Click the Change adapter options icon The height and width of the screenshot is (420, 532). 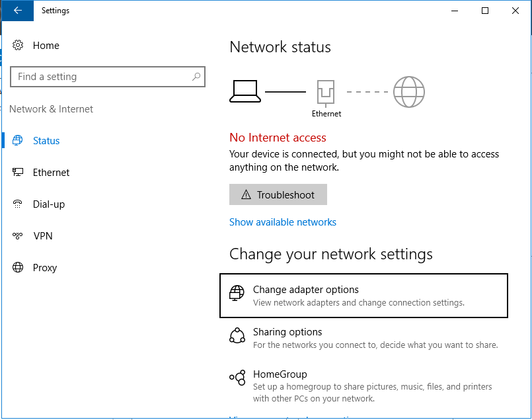point(237,293)
